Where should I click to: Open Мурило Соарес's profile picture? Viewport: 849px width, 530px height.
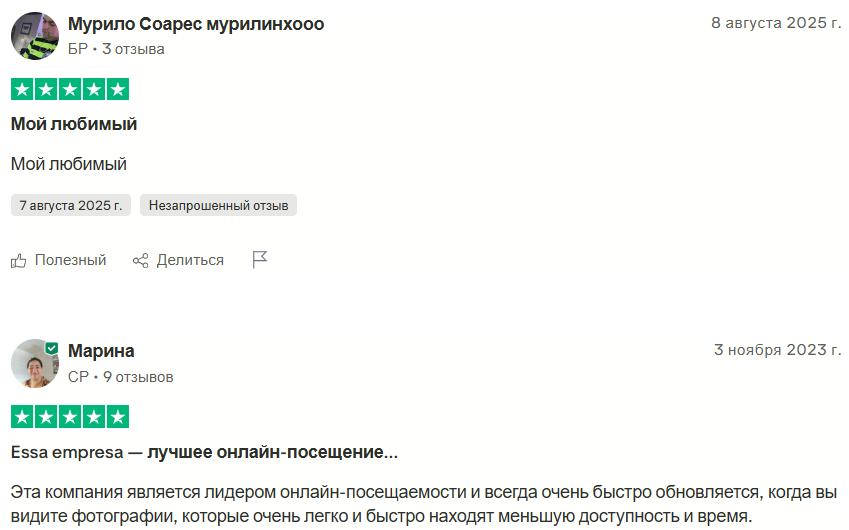tap(35, 36)
